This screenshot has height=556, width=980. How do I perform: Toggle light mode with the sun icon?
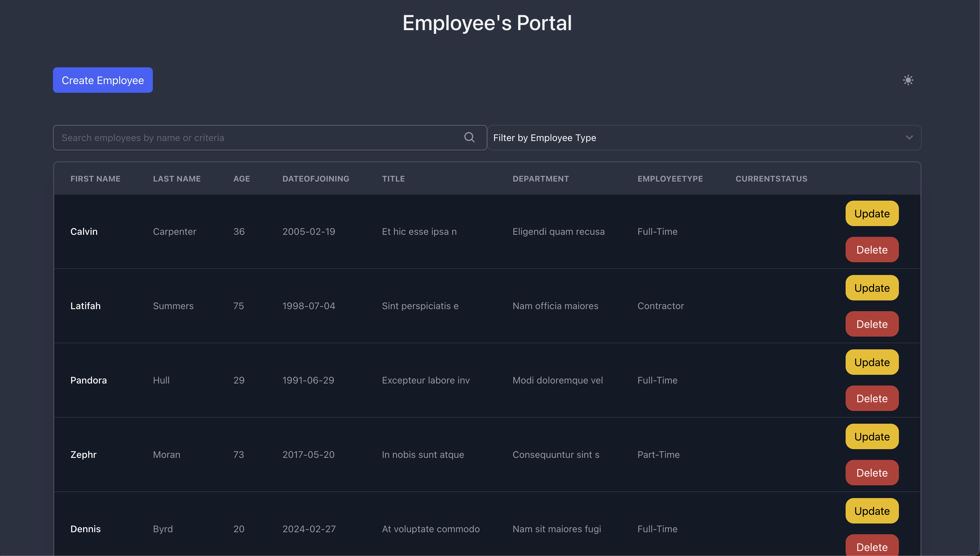point(908,80)
